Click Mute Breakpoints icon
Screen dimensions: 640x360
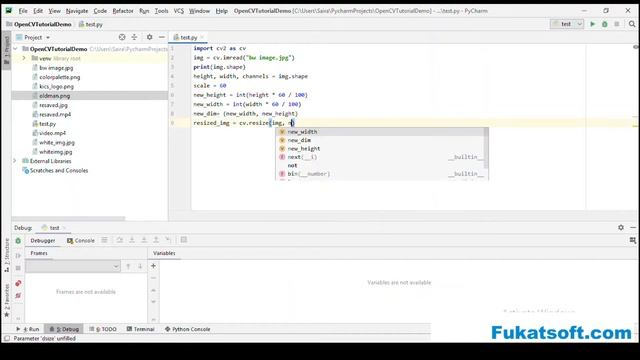(x=18, y=295)
